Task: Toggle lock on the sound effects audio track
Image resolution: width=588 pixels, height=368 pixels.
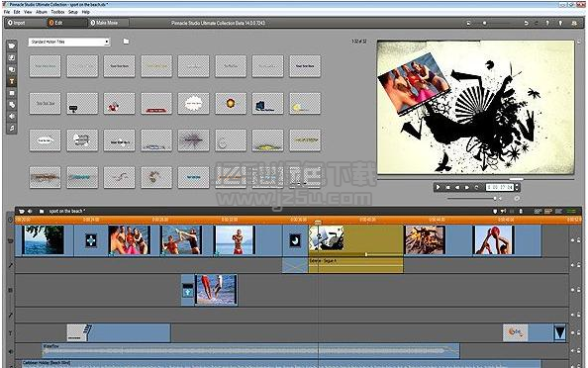Action: click(x=579, y=351)
